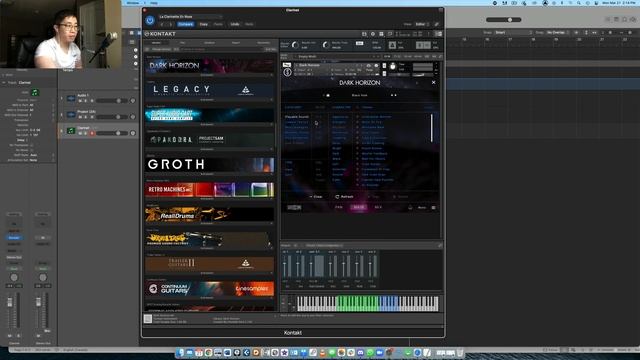Open the preset name dropdown
This screenshot has width=640, height=360.
191,17
